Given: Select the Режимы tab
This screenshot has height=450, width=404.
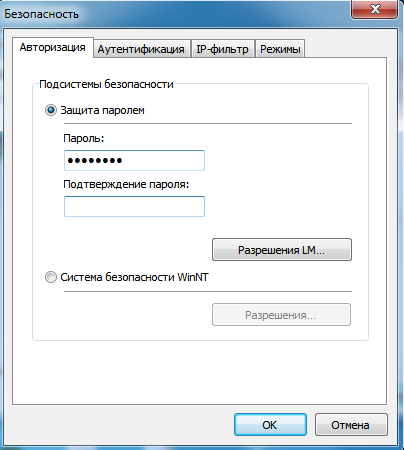Looking at the screenshot, I should (280, 49).
